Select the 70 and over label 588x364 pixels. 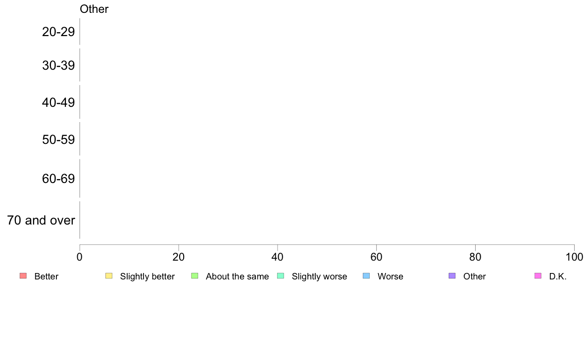coord(41,220)
